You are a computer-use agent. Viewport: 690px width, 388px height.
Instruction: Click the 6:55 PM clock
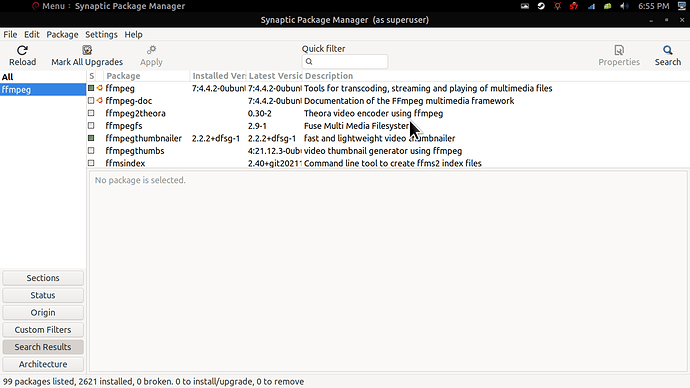pyautogui.click(x=653, y=6)
